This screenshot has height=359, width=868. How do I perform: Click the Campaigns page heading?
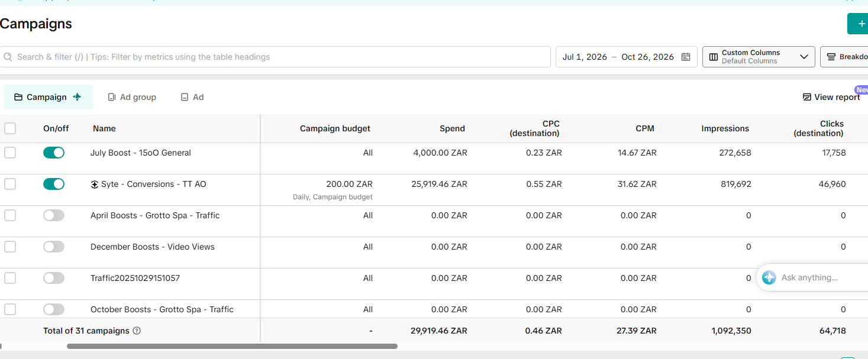click(x=36, y=24)
